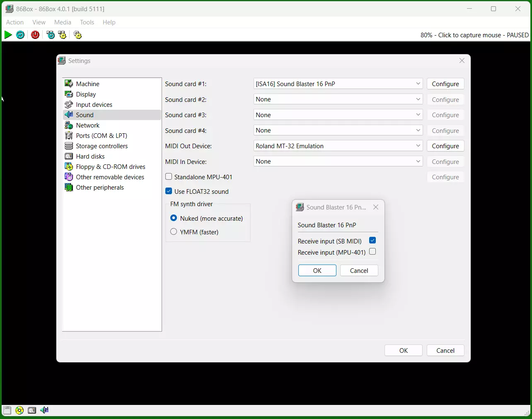
Task: Click the Machine icon in settings list
Action: (69, 84)
